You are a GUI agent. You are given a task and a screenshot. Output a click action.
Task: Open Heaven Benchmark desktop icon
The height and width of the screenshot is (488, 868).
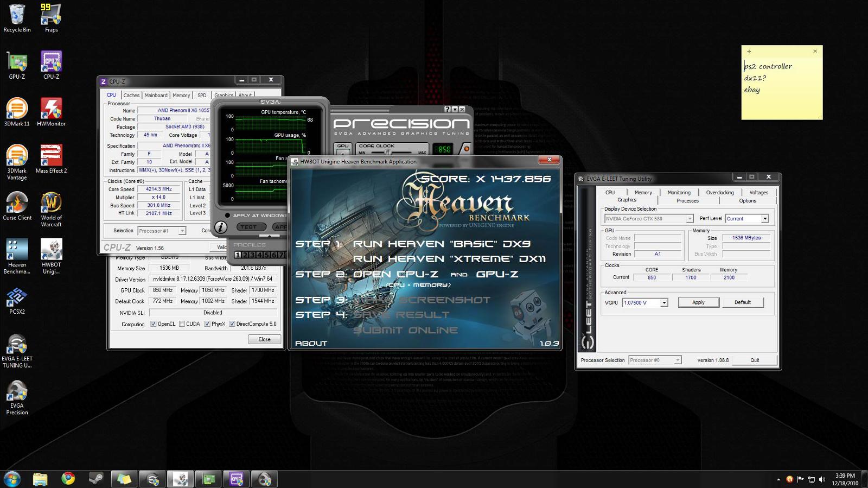[x=17, y=256]
